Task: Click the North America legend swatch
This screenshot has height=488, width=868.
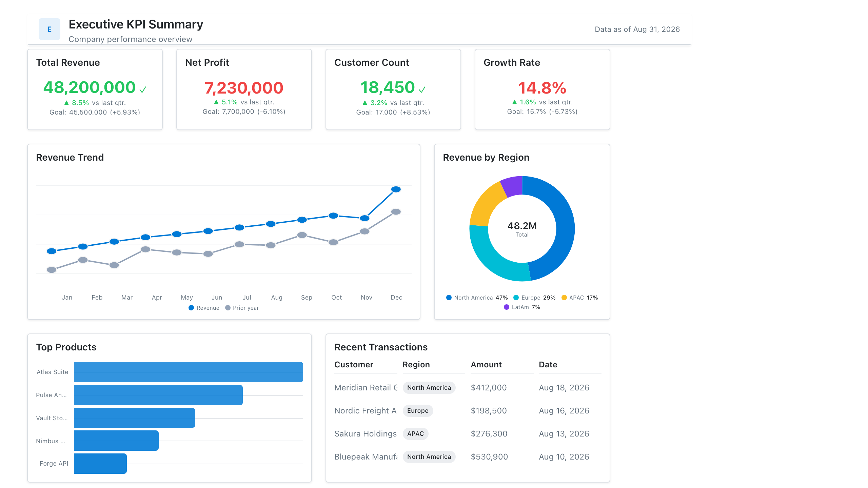Action: click(449, 298)
